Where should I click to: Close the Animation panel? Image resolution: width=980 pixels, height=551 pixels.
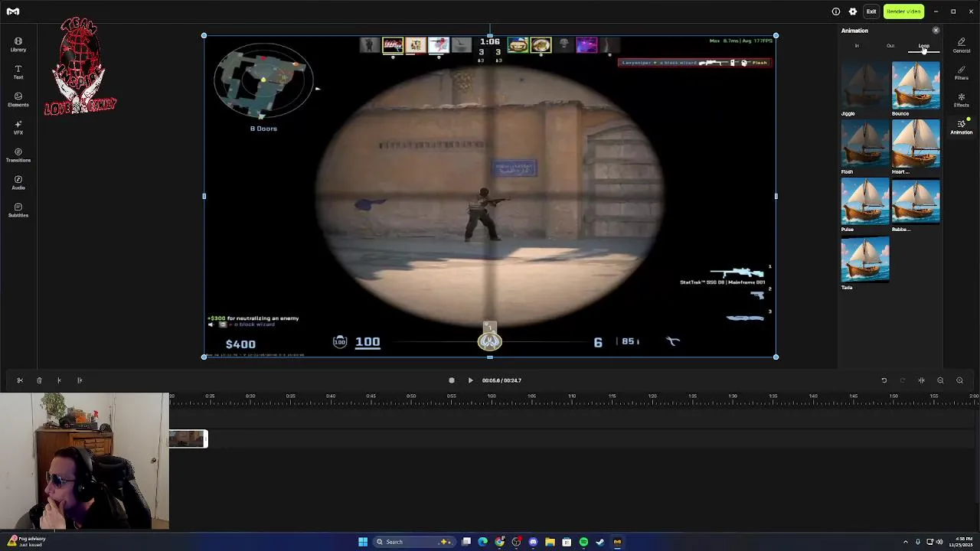coord(936,31)
